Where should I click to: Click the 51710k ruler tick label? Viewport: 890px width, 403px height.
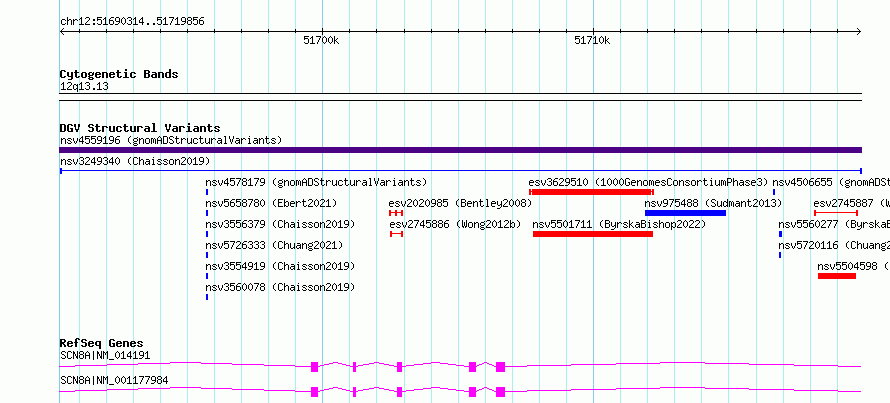click(x=593, y=40)
